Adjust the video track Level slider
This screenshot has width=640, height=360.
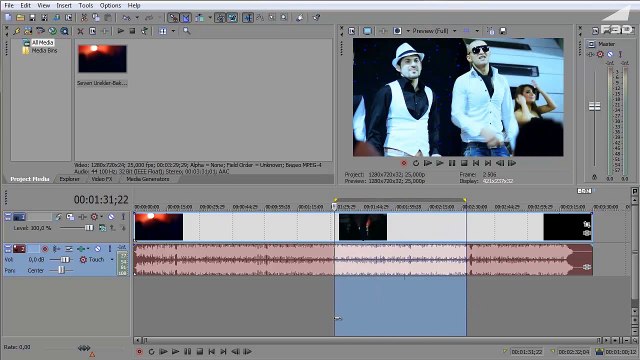[89, 228]
